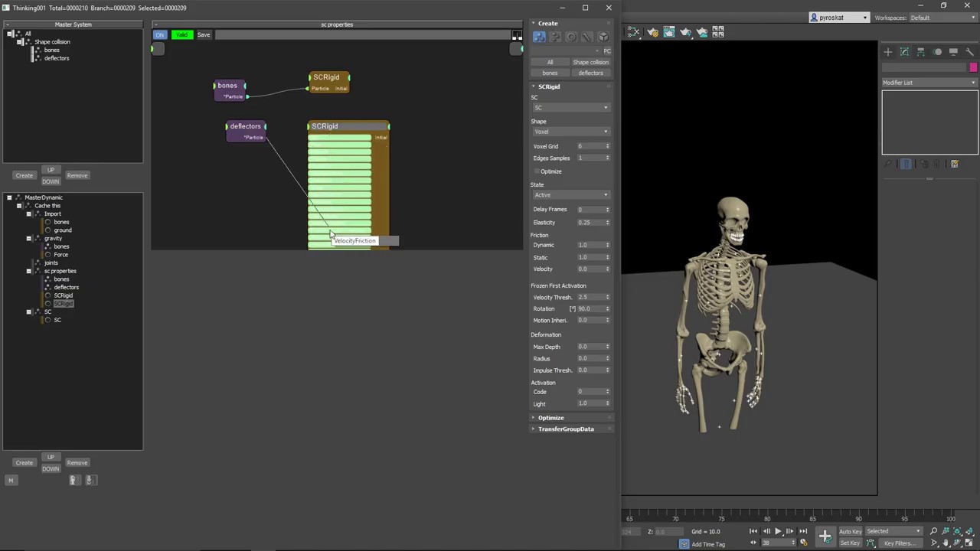The image size is (980, 551).
Task: Click the large Set Keys plus icon
Action: click(x=825, y=536)
